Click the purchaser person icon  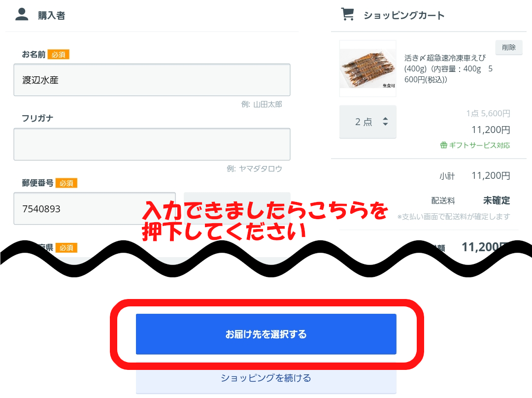point(22,14)
